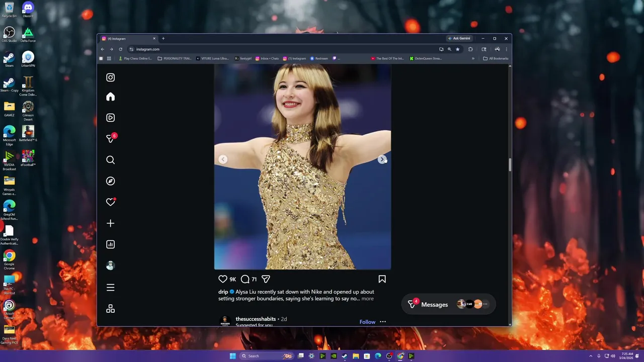Show the next photo in carousel

tap(382, 159)
